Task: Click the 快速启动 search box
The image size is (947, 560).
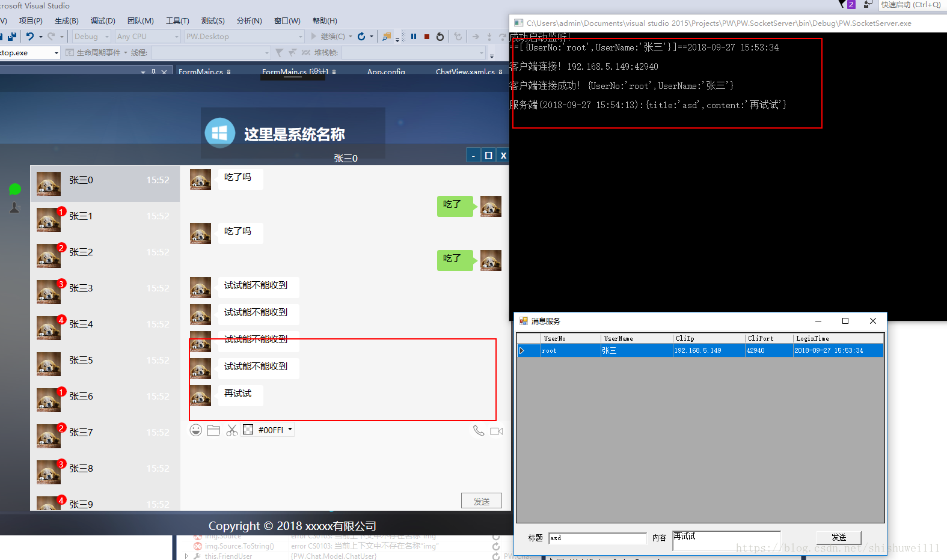Action: click(x=913, y=5)
